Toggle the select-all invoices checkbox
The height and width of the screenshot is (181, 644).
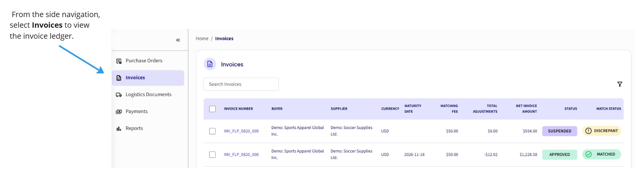(213, 109)
